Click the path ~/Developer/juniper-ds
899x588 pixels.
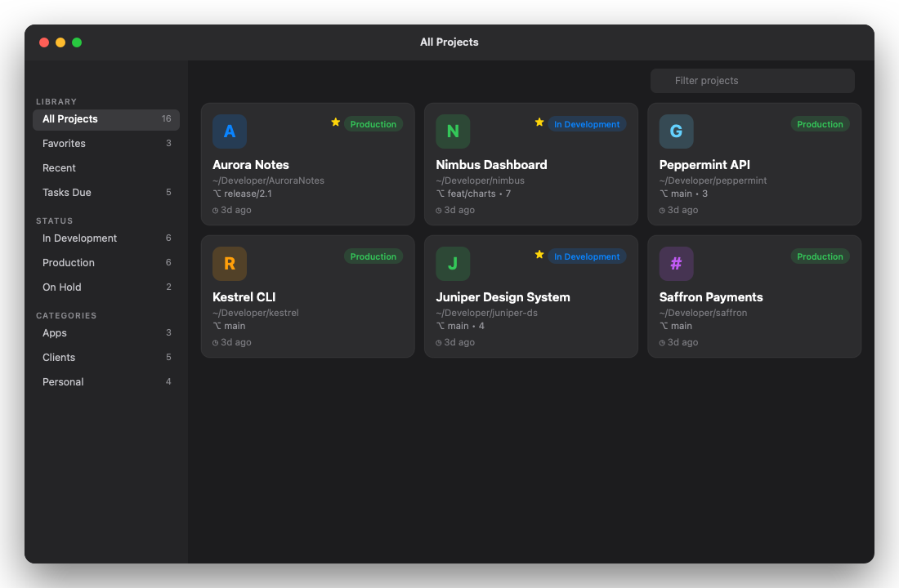[487, 313]
